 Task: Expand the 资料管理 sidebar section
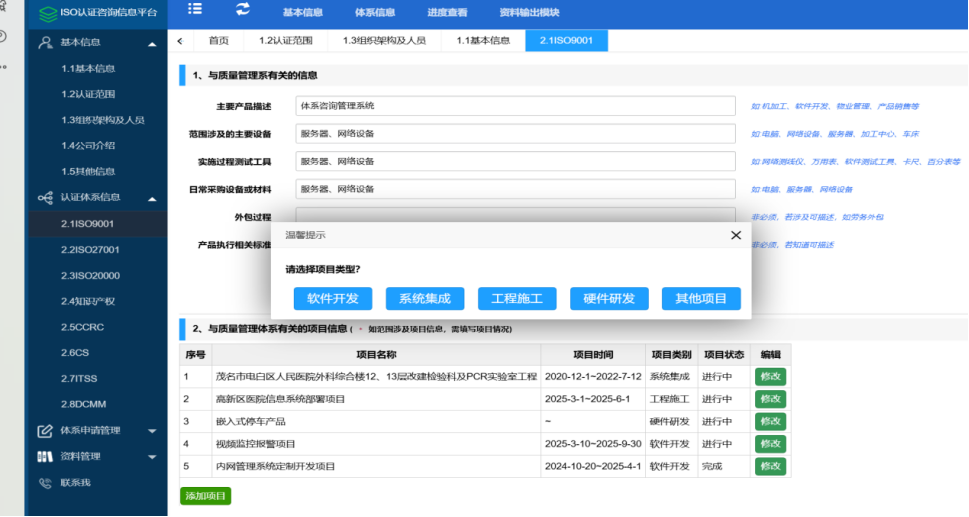[152, 457]
